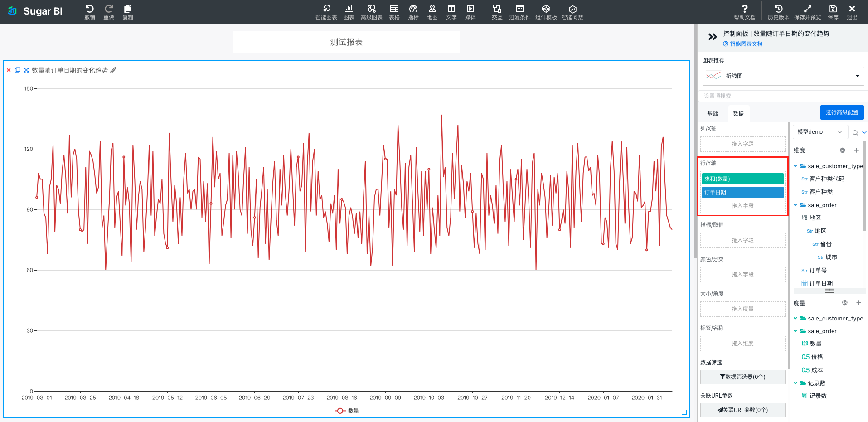Open the 媒体 media tool
The image size is (868, 422).
pos(470,12)
